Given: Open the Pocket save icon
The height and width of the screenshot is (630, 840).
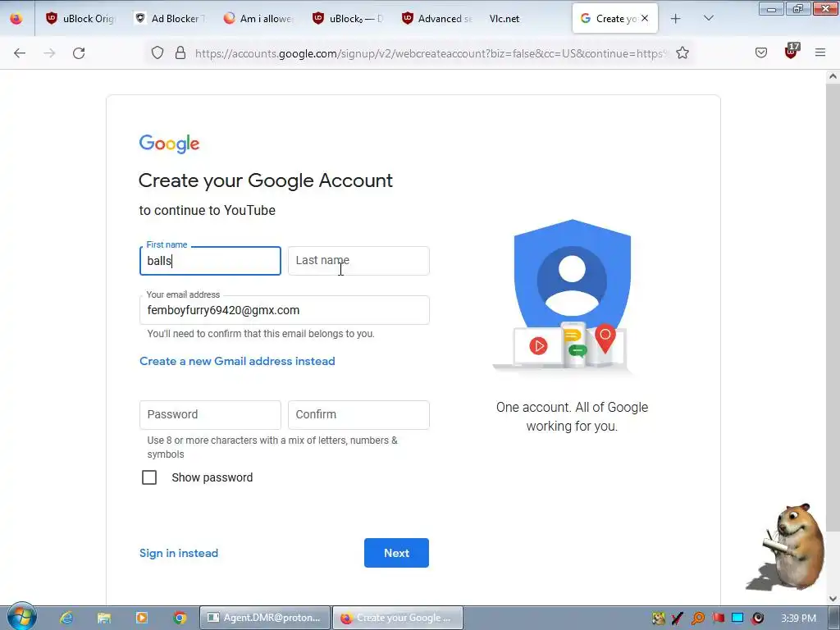Looking at the screenshot, I should tap(760, 52).
